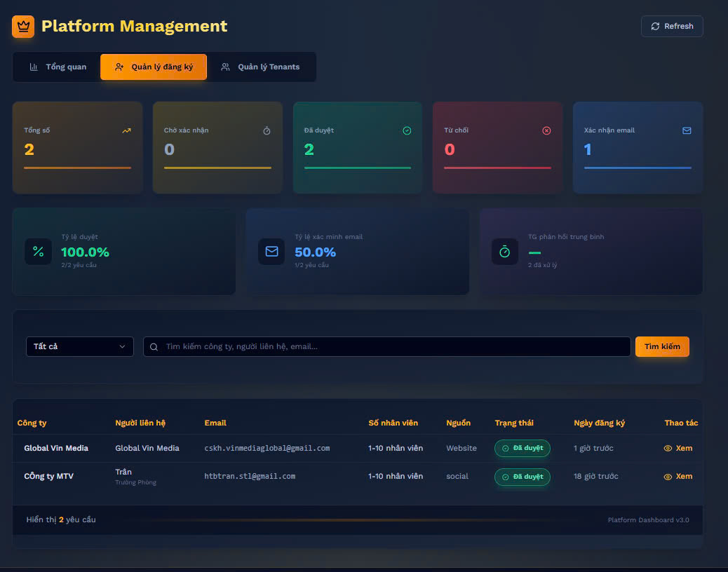
Task: Click the envelope icon in Xác nhận email card
Action: pyautogui.click(x=687, y=130)
